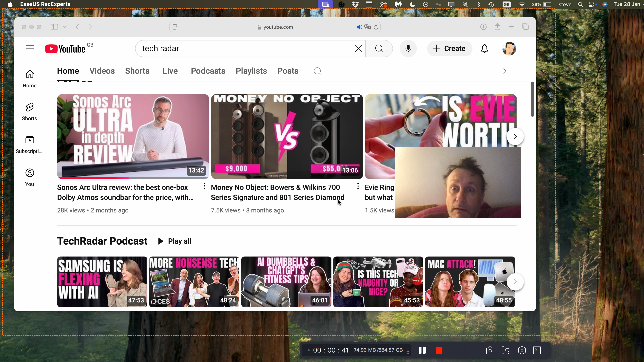
Task: Go forward in Safari history
Action: 90,27
